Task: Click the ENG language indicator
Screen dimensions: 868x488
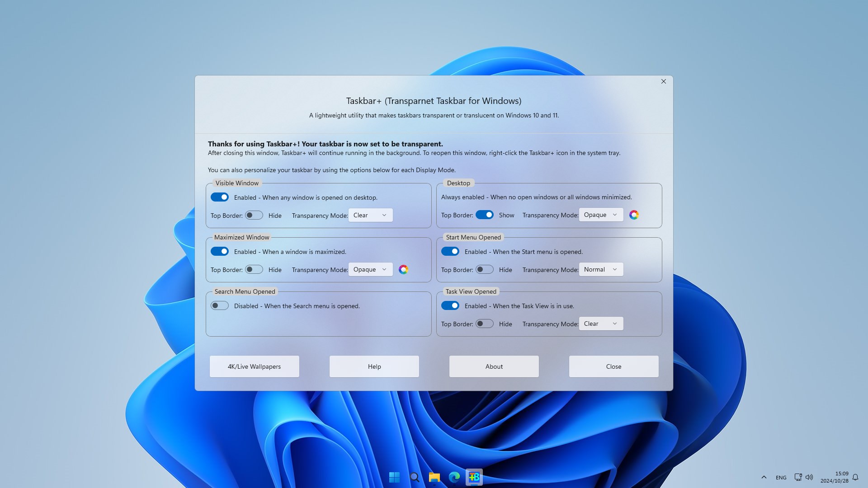Action: pos(780,477)
